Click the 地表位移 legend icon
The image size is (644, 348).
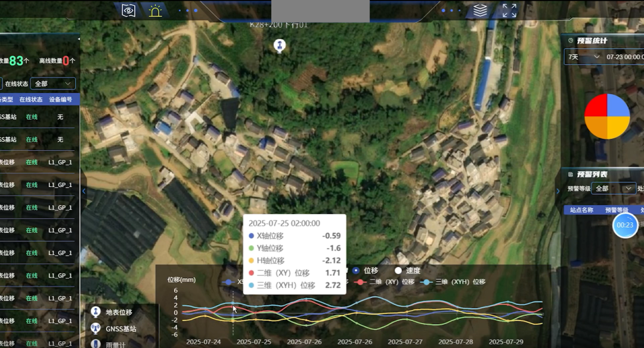click(x=95, y=312)
